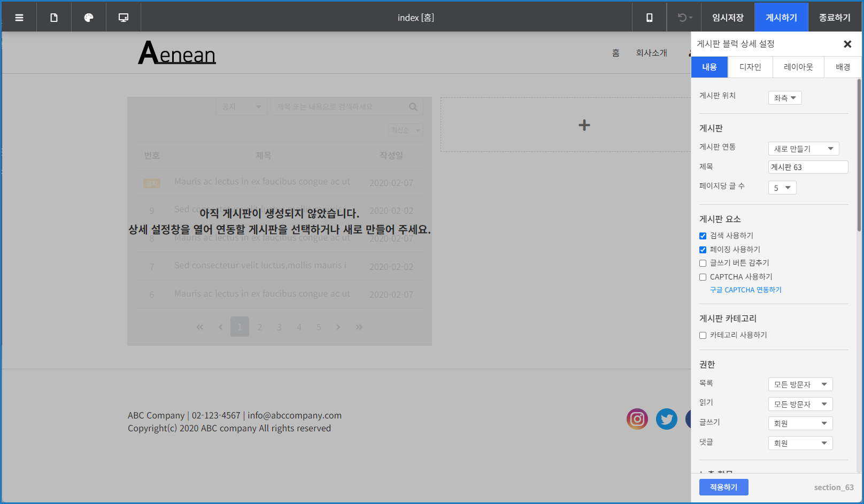Viewport: 864px width, 504px height.
Task: Click the undo history icon
Action: click(684, 18)
